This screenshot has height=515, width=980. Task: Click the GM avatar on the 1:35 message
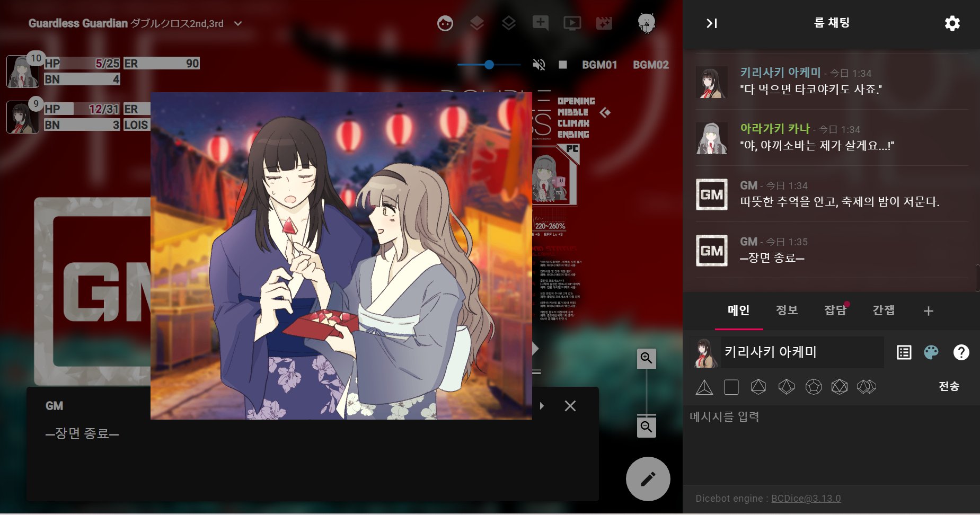(712, 251)
